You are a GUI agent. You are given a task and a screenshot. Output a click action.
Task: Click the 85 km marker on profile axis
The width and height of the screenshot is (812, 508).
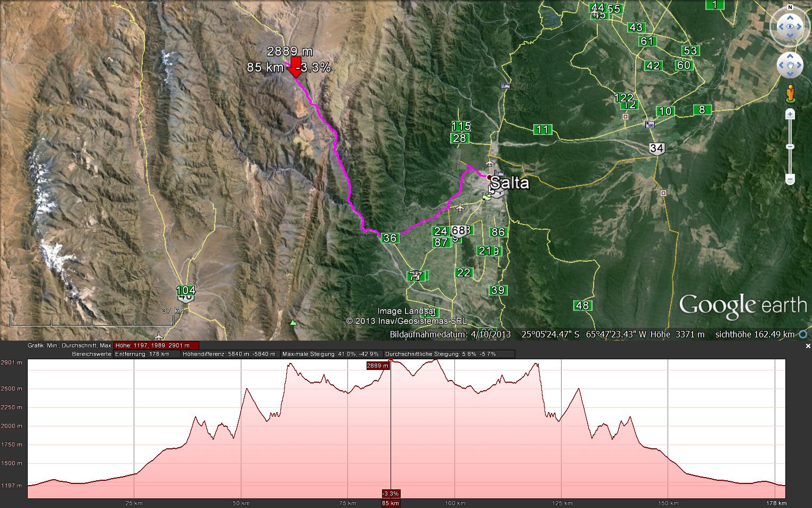pyautogui.click(x=391, y=503)
